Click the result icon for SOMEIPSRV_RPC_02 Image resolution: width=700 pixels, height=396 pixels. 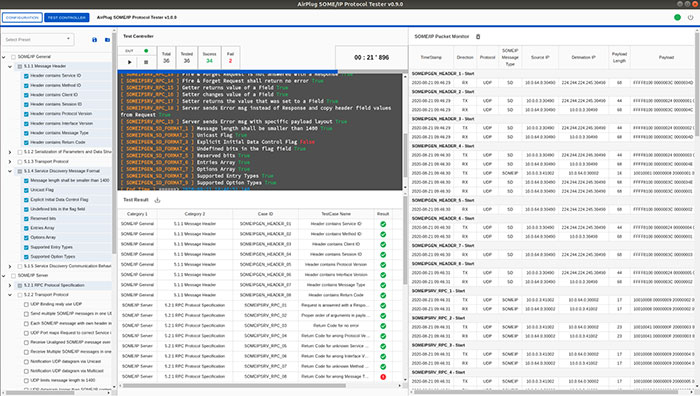point(383,316)
